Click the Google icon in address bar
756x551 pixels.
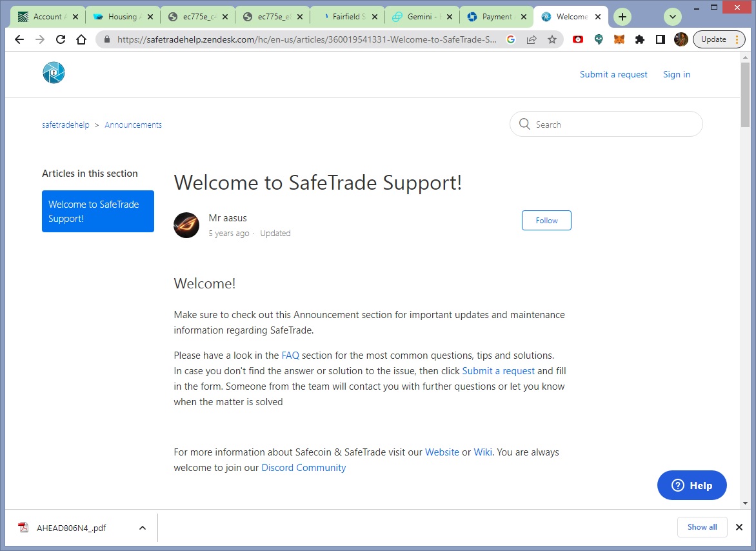click(511, 39)
